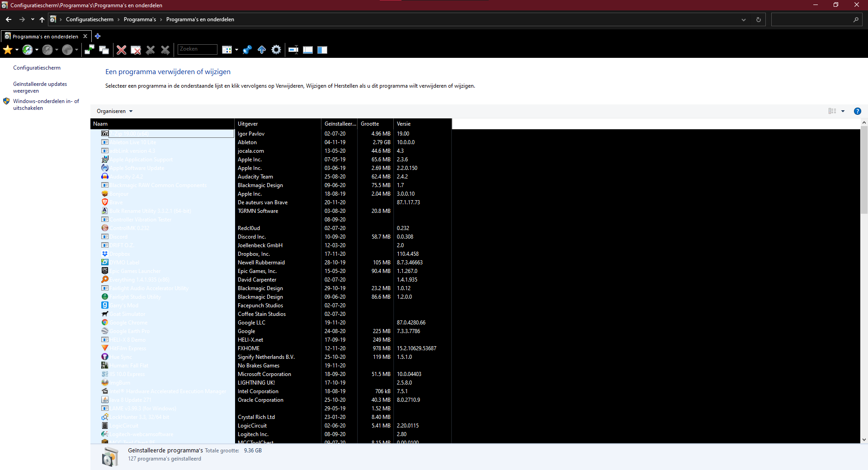Click the vertical scrollbar down arrow
868x470 pixels.
click(864, 439)
